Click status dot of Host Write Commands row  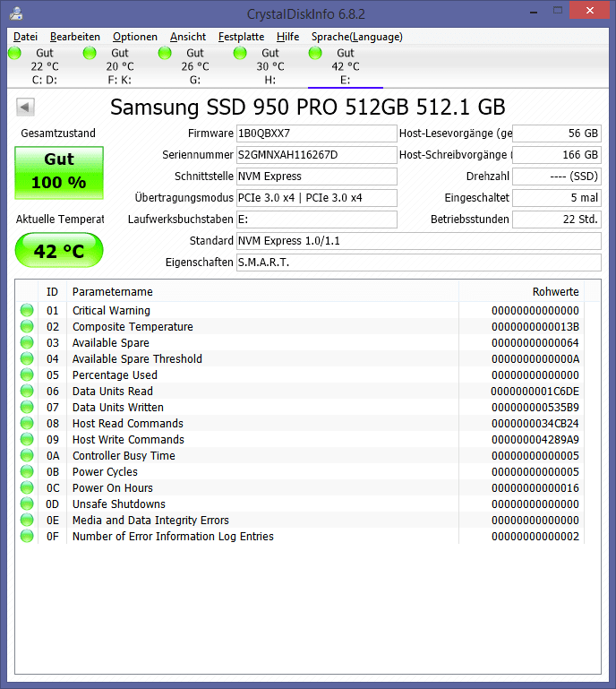[x=27, y=439]
